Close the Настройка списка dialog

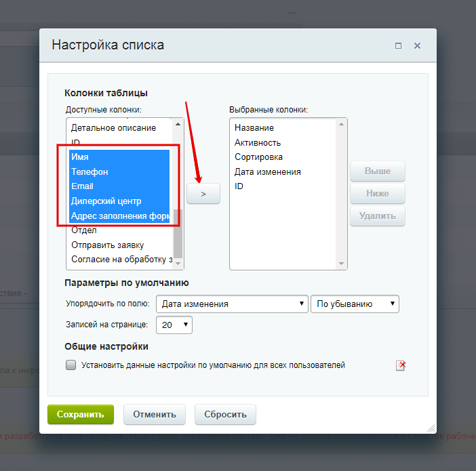tap(417, 46)
